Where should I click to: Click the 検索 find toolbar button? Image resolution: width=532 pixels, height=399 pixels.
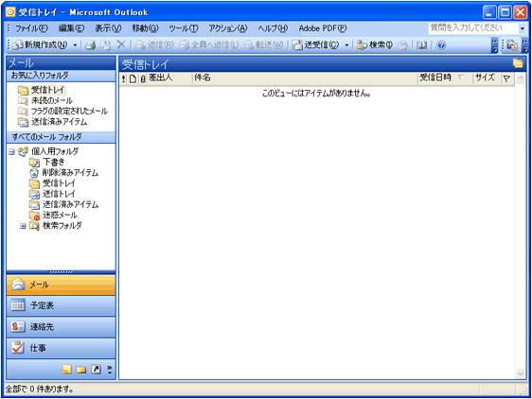374,45
